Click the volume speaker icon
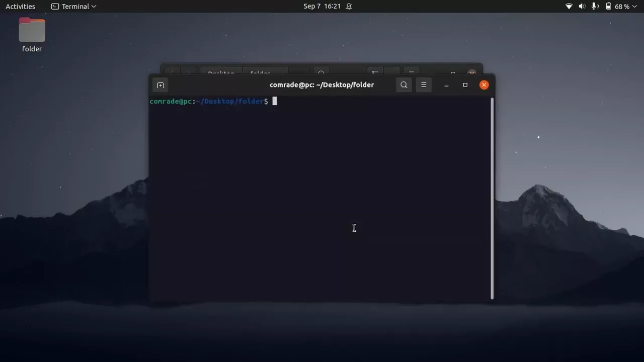Viewport: 644px width, 362px height. click(x=582, y=6)
